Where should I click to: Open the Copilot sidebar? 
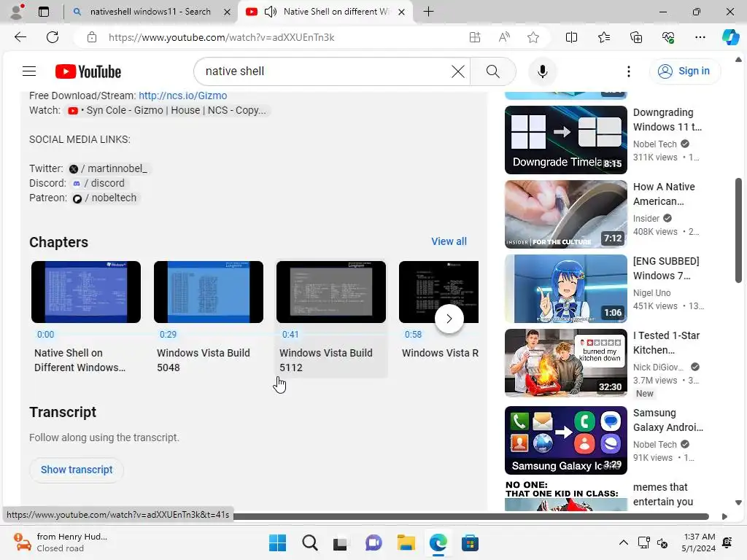click(x=730, y=37)
